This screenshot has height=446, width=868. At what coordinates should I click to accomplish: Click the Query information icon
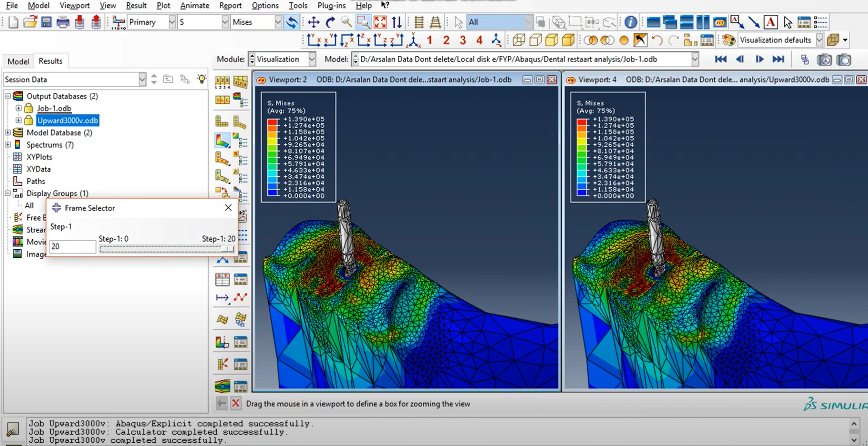(x=631, y=22)
